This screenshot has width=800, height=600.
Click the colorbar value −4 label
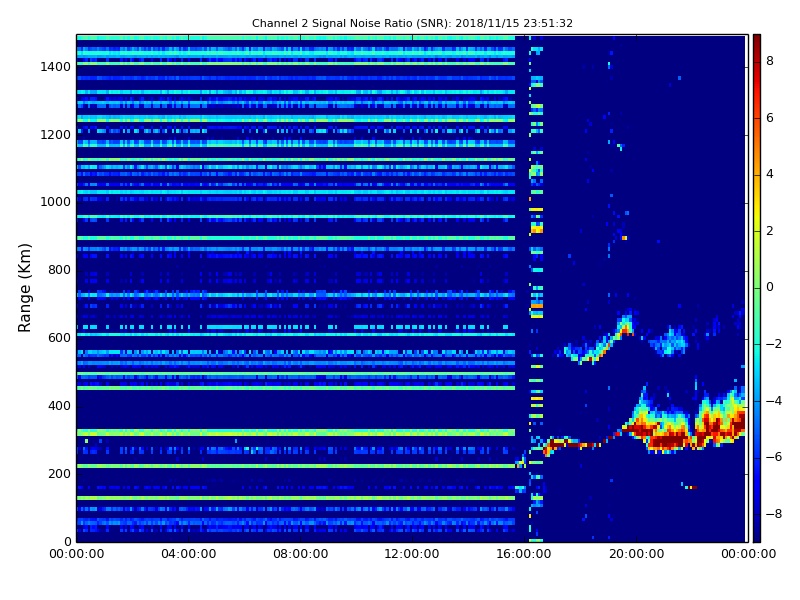pos(773,401)
